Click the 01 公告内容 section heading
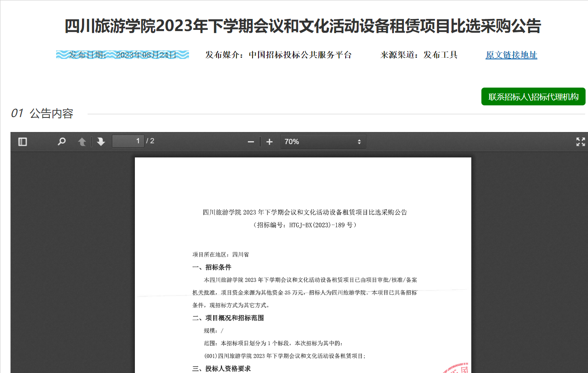 pos(42,113)
